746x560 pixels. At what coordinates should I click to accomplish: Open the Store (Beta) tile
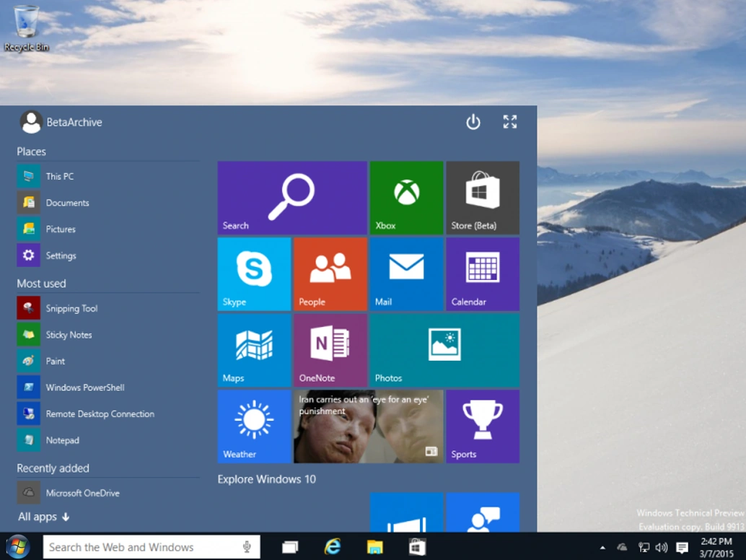pyautogui.click(x=483, y=198)
